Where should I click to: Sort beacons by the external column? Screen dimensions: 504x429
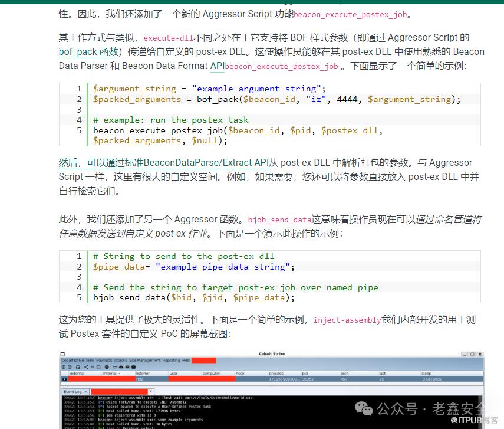77,374
